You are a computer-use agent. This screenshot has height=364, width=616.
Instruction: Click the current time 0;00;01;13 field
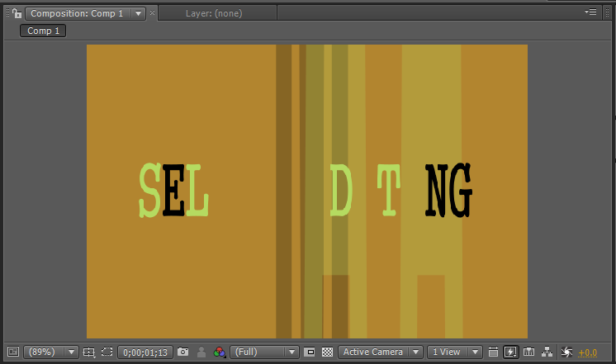145,352
